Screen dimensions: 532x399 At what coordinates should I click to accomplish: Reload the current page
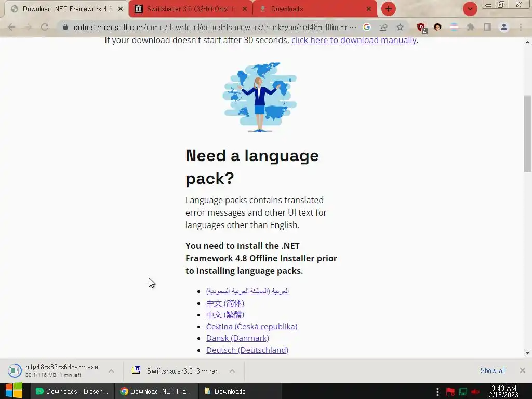45,27
